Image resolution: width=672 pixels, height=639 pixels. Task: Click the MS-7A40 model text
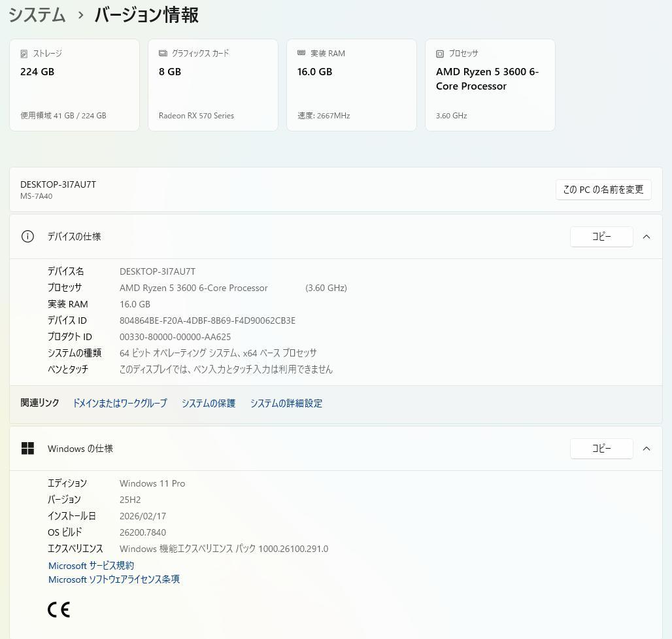36,196
